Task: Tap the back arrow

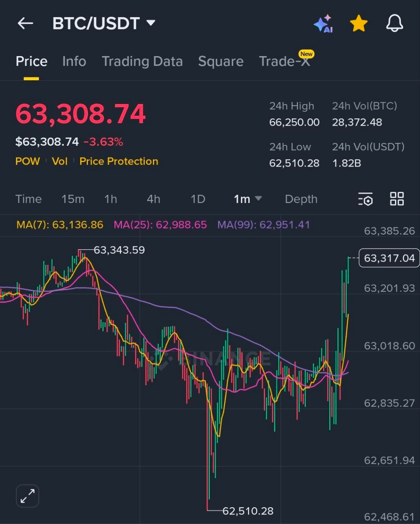Action: click(25, 23)
